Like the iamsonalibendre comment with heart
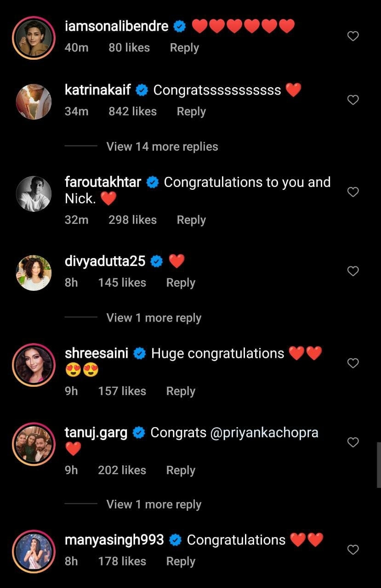This screenshot has height=588, width=381. 353,36
